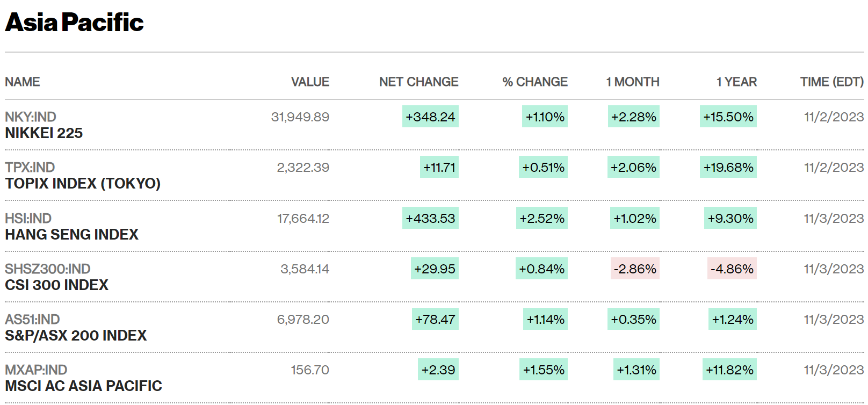Select the TOPIX 1 month +2.06%
Image resolution: width=868 pixels, height=405 pixels.
point(633,168)
